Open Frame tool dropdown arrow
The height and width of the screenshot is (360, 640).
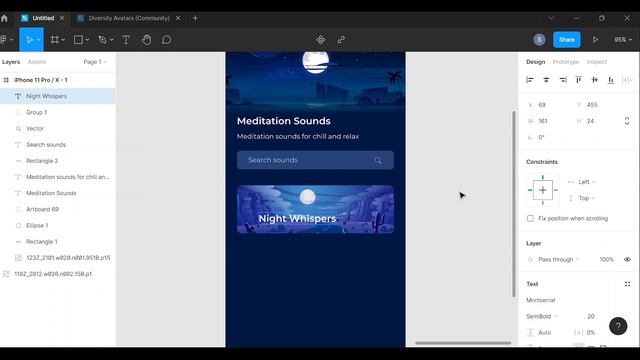tap(63, 40)
